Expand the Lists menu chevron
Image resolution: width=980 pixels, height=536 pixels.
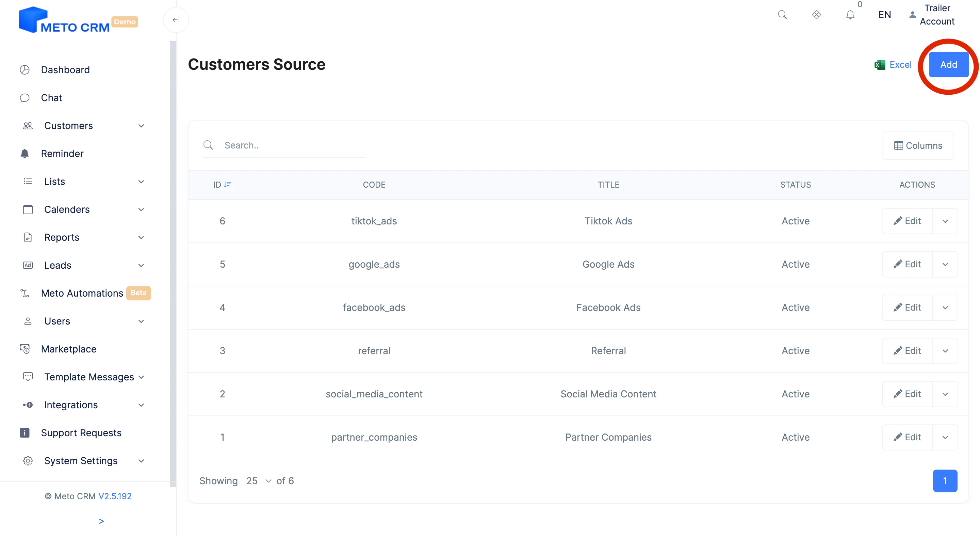141,182
